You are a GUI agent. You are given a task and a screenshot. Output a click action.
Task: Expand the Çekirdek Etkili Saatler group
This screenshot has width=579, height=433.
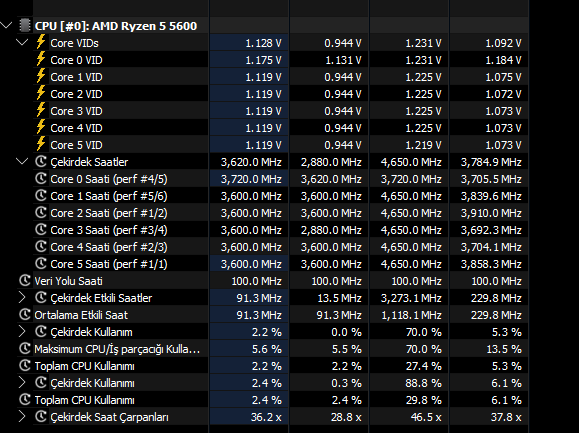(x=22, y=298)
